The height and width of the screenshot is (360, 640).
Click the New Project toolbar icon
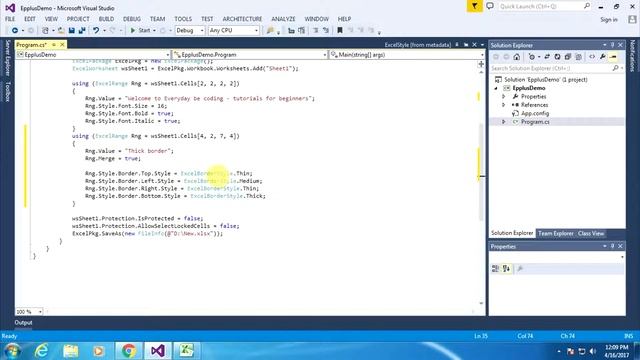click(45, 31)
